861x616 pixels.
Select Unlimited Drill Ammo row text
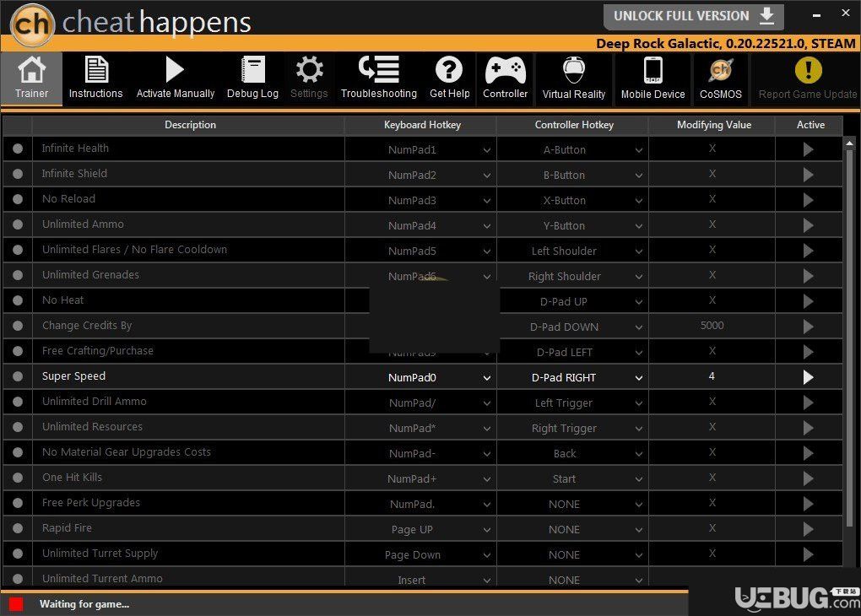pyautogui.click(x=95, y=401)
